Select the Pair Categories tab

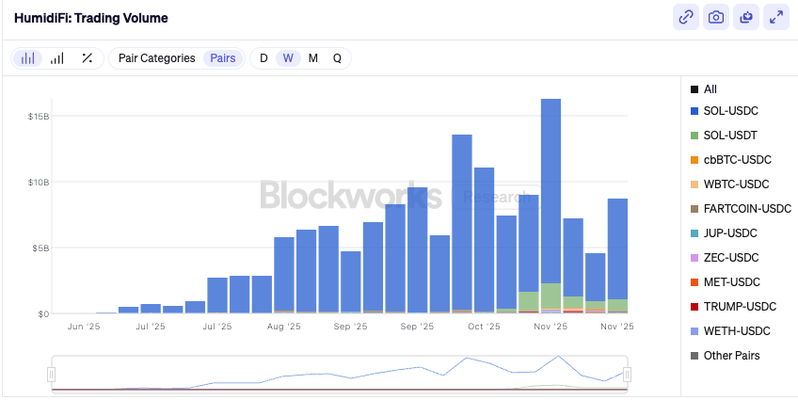(x=156, y=58)
